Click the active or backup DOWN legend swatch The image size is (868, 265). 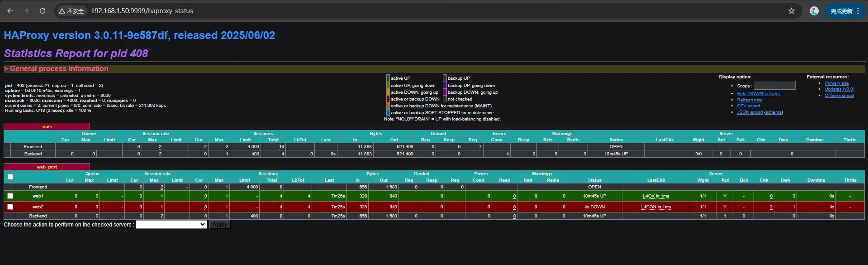pos(388,99)
